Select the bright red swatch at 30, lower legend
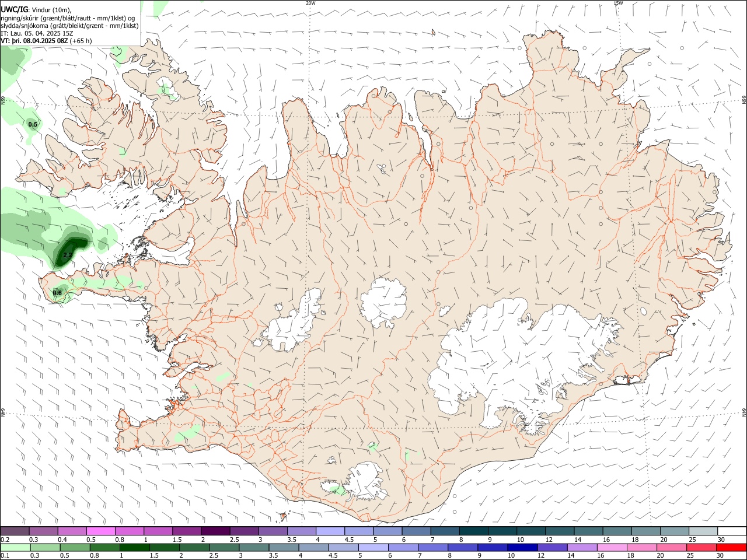Image resolution: width=747 pixels, height=560 pixels. [731, 547]
